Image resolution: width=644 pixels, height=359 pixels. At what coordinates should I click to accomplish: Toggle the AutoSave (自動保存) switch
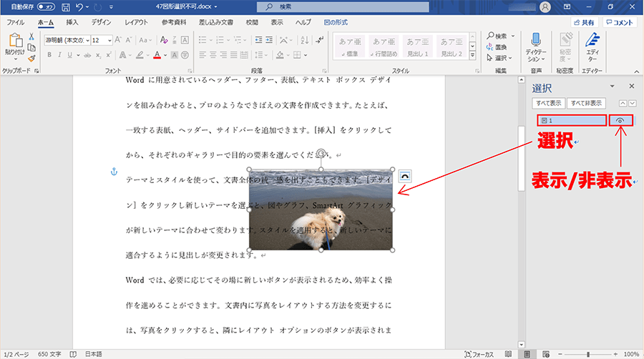[x=46, y=6]
